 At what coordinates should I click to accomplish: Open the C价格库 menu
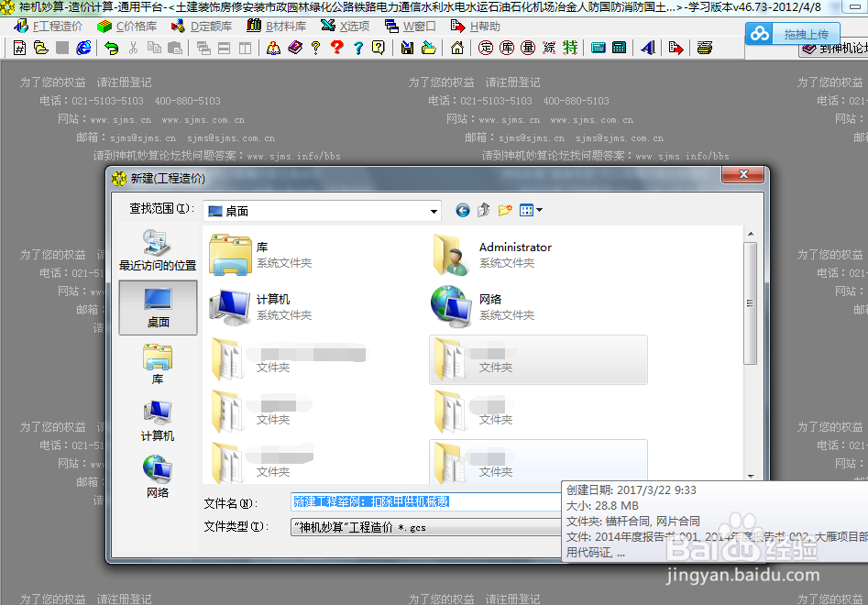pos(126,26)
